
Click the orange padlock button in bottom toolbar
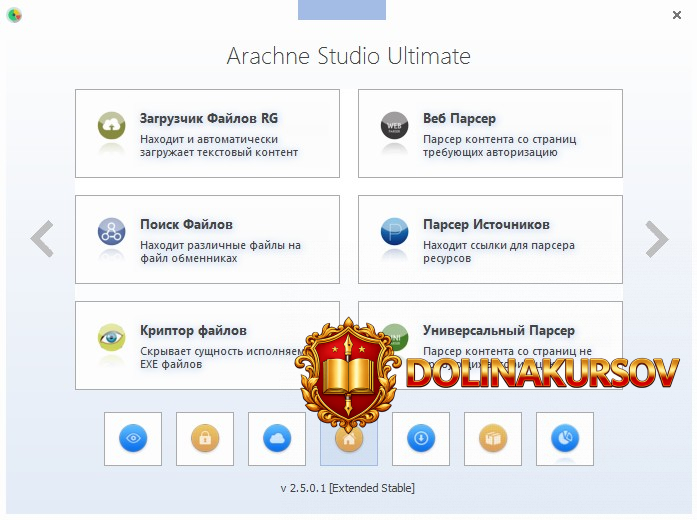[x=205, y=439]
